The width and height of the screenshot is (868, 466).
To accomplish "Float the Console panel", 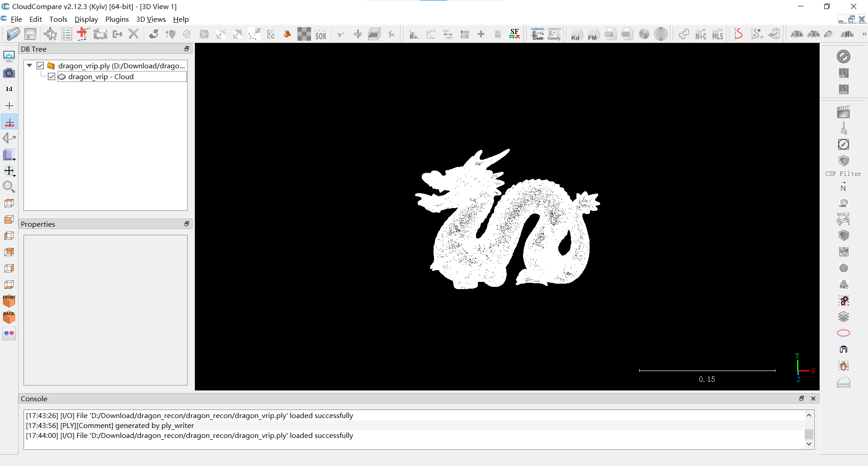I will (x=802, y=399).
